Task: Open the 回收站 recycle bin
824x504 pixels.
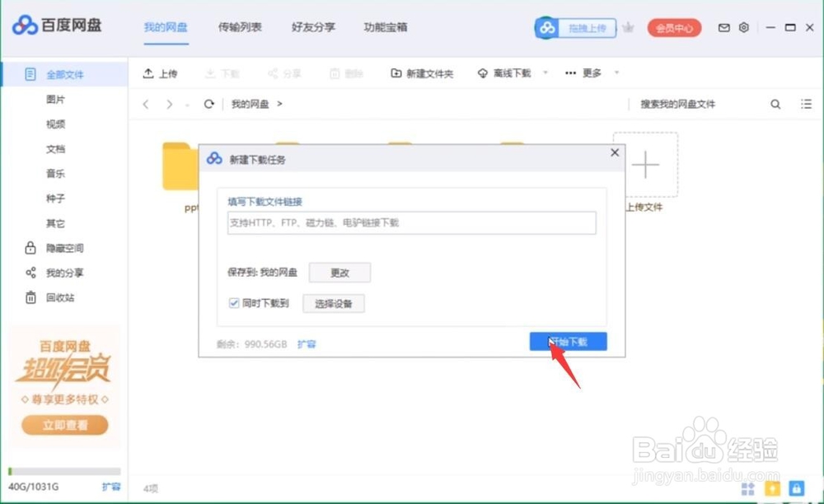Action: pos(50,297)
